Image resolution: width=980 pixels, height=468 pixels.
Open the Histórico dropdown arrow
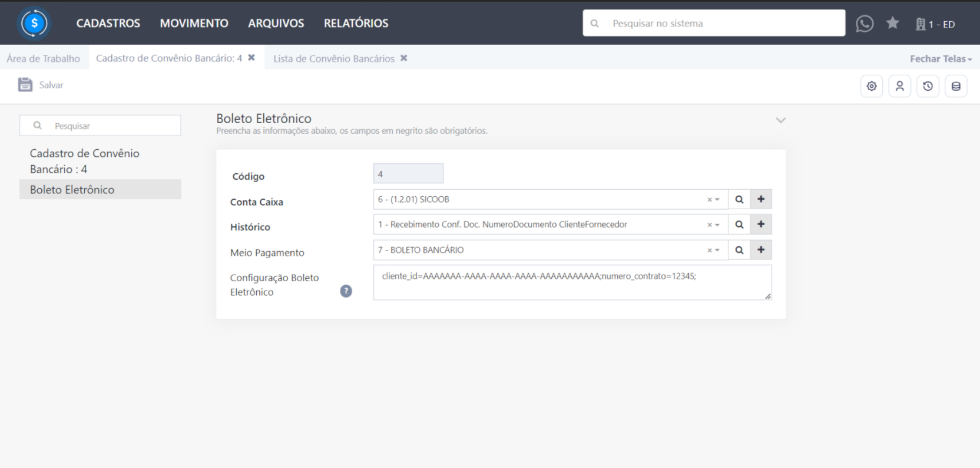coord(717,225)
